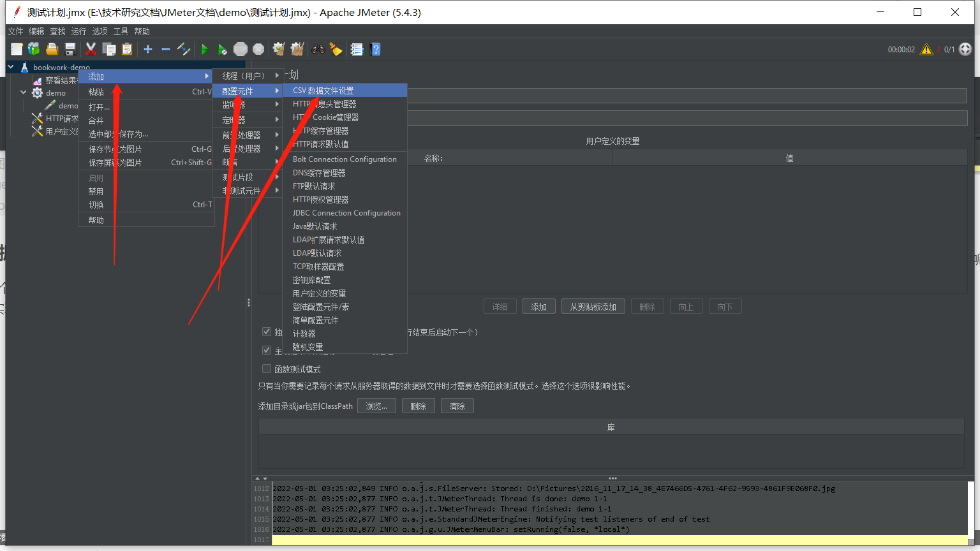Toggle the 独立运行 thread groups checkbox
Screen dimensions: 980x551
click(x=267, y=332)
